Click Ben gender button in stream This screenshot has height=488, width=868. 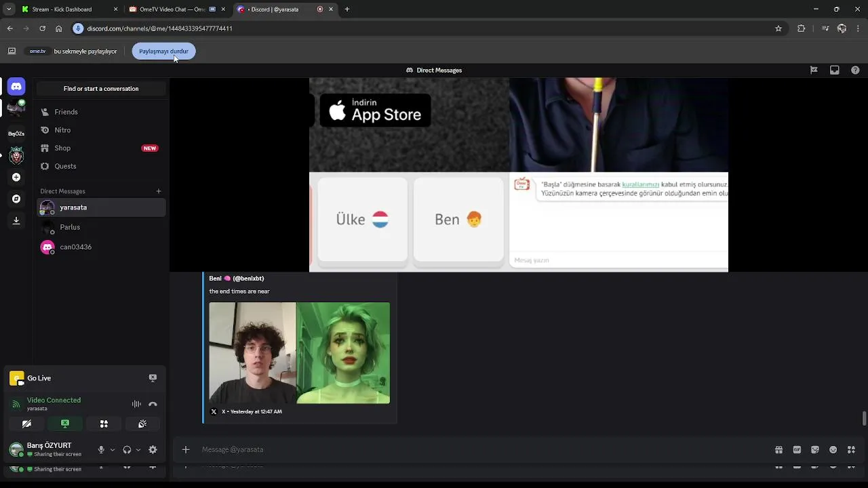458,220
